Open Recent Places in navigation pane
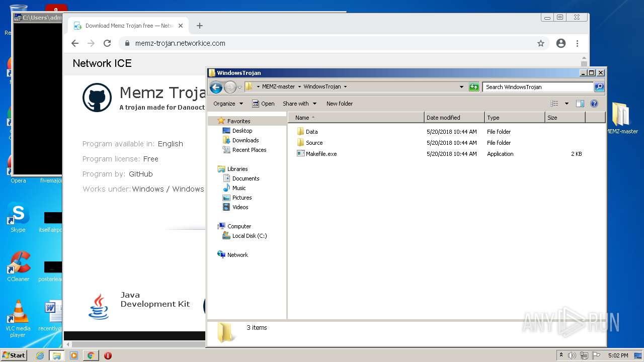The height and width of the screenshot is (362, 644). pyautogui.click(x=249, y=150)
